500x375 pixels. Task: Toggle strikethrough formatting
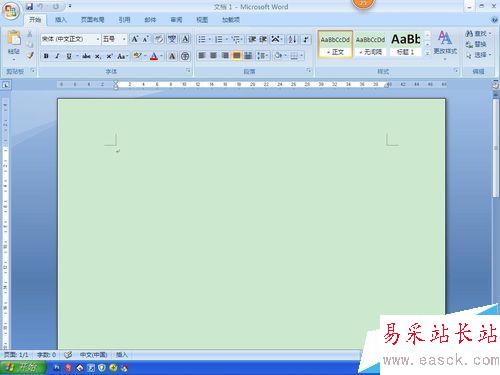[86, 56]
